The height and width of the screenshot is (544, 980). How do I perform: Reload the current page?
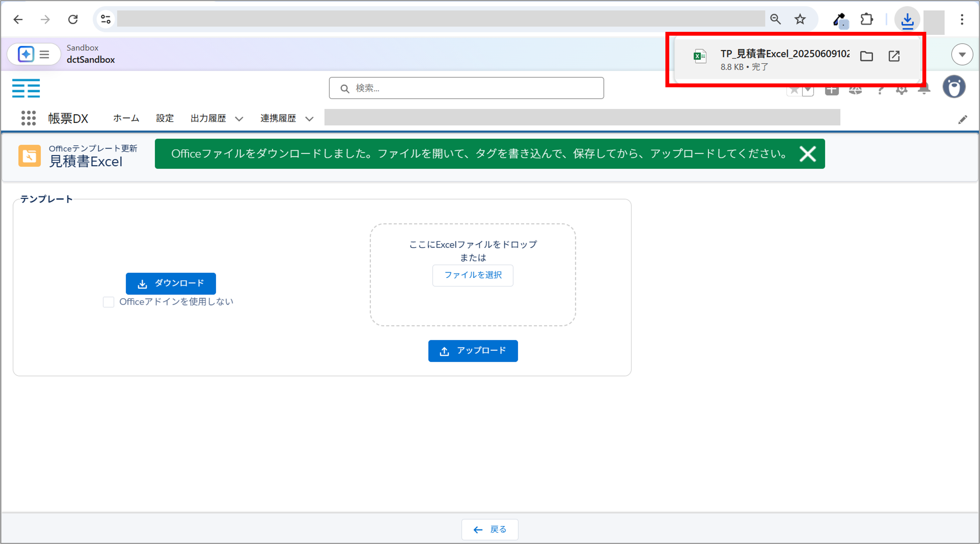click(x=73, y=19)
